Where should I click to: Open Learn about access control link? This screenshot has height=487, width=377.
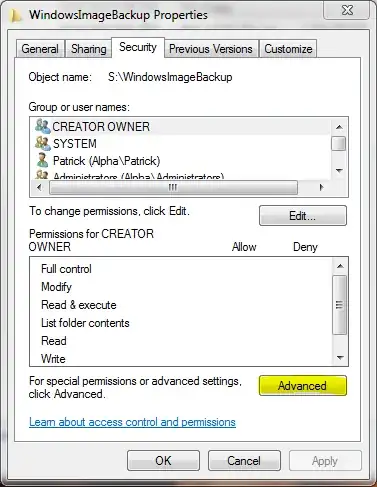click(132, 422)
